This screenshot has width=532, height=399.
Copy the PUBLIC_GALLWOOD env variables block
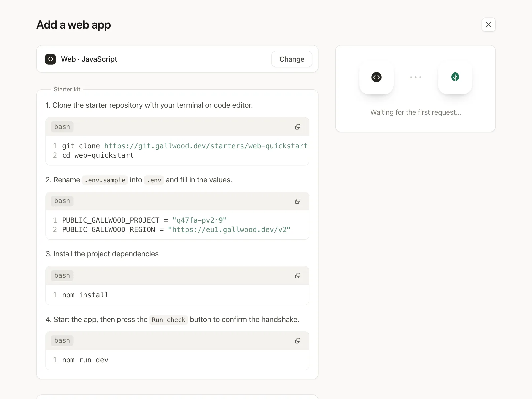tap(298, 201)
